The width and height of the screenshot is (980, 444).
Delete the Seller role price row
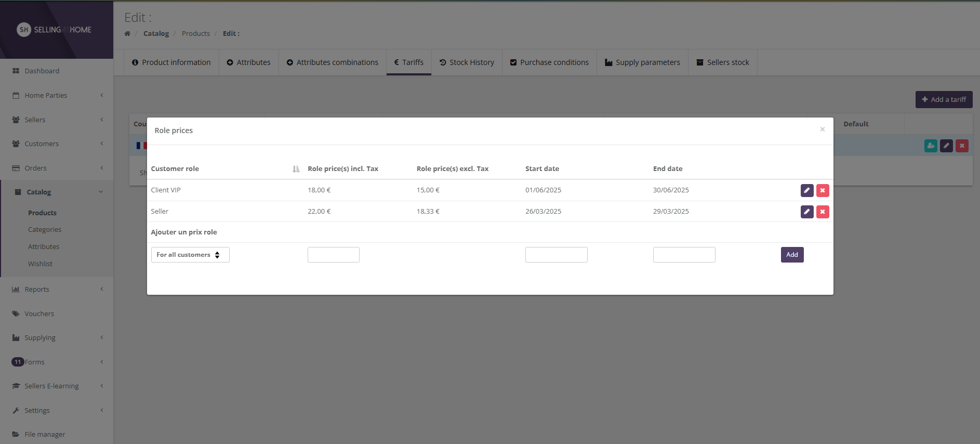pos(822,212)
